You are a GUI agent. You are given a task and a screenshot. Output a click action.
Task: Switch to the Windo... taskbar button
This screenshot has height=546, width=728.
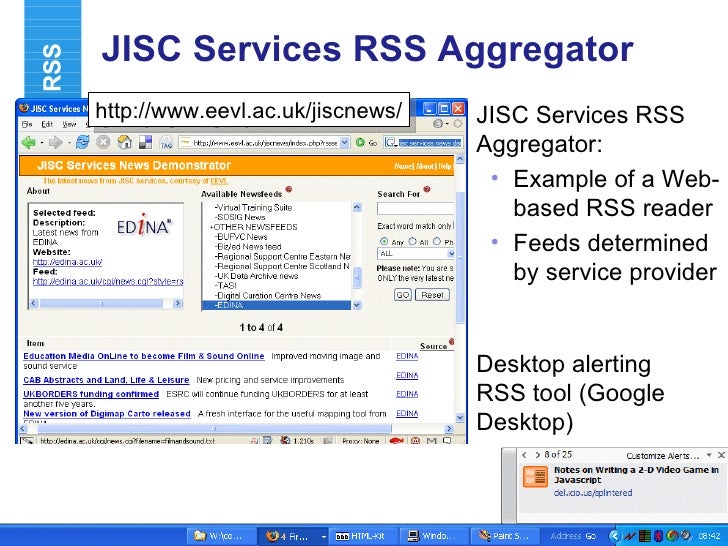point(432,536)
